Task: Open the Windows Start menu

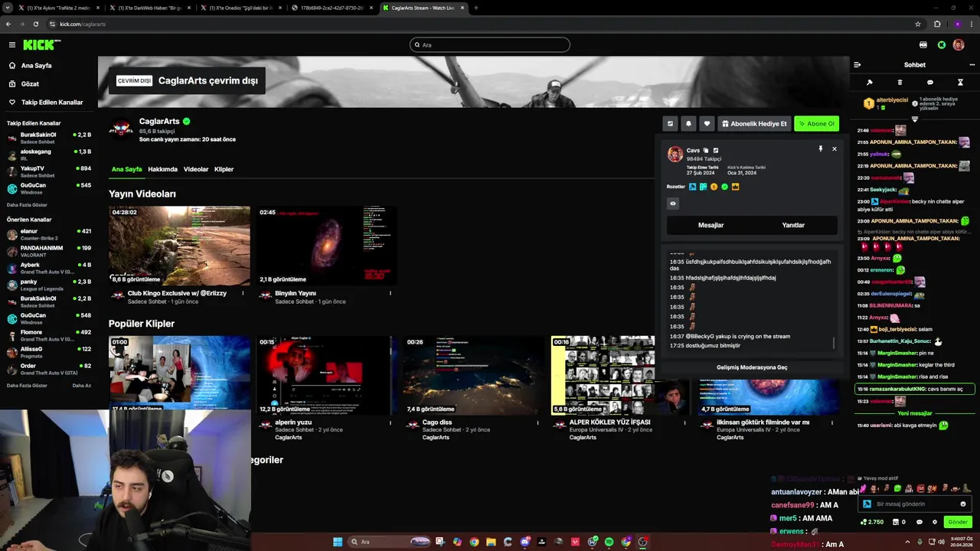Action: click(338, 542)
